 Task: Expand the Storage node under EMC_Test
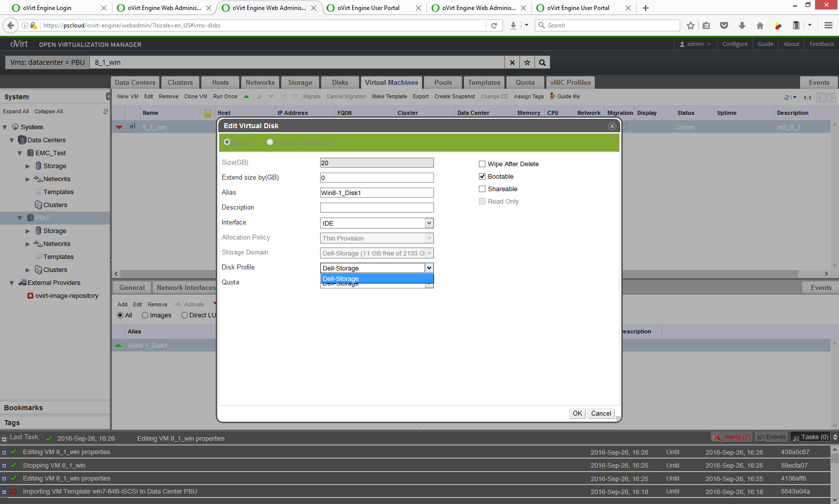28,166
